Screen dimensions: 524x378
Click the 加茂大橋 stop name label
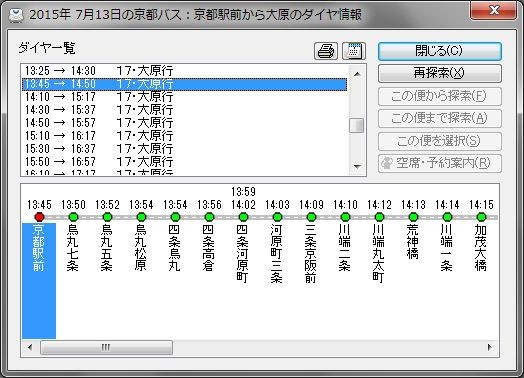click(481, 248)
